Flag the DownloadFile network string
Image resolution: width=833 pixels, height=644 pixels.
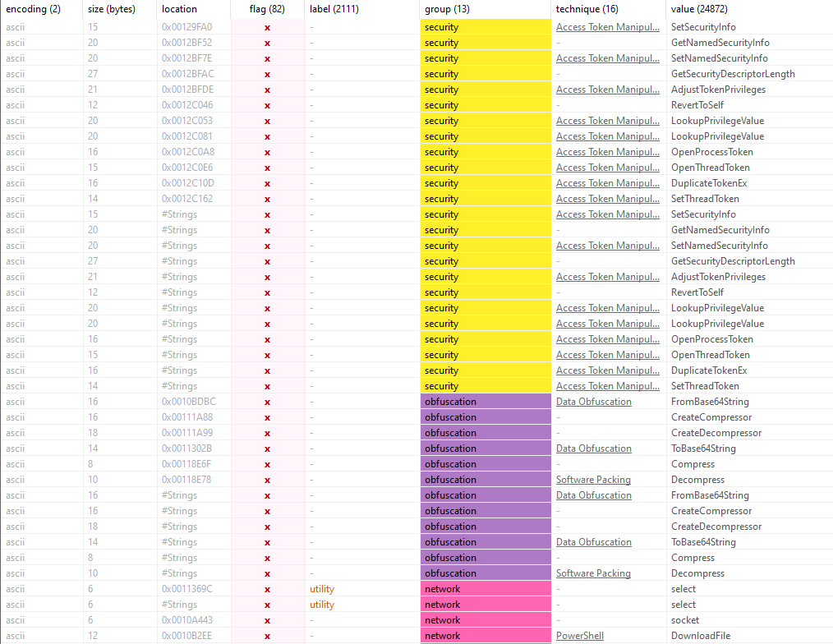coord(265,636)
